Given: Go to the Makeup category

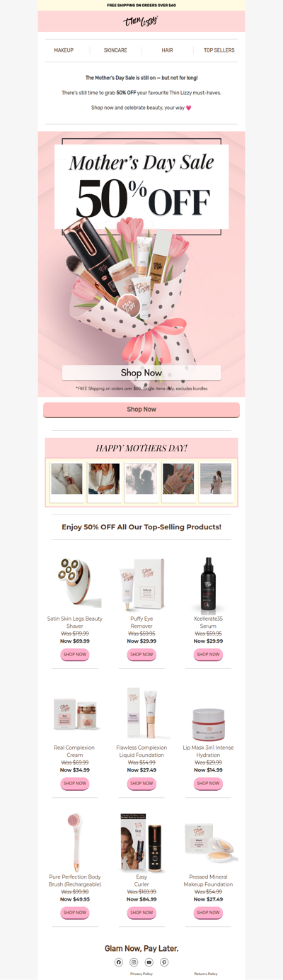Looking at the screenshot, I should (64, 50).
